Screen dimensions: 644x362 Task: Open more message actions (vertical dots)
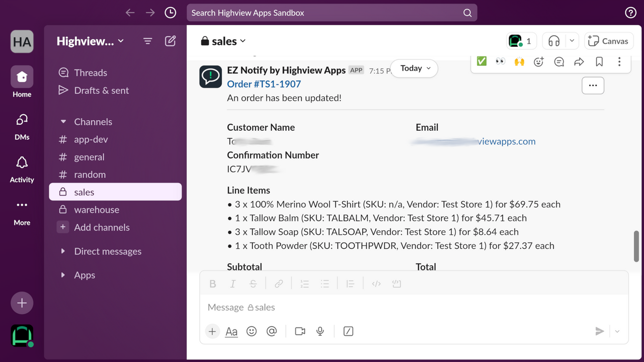point(619,62)
